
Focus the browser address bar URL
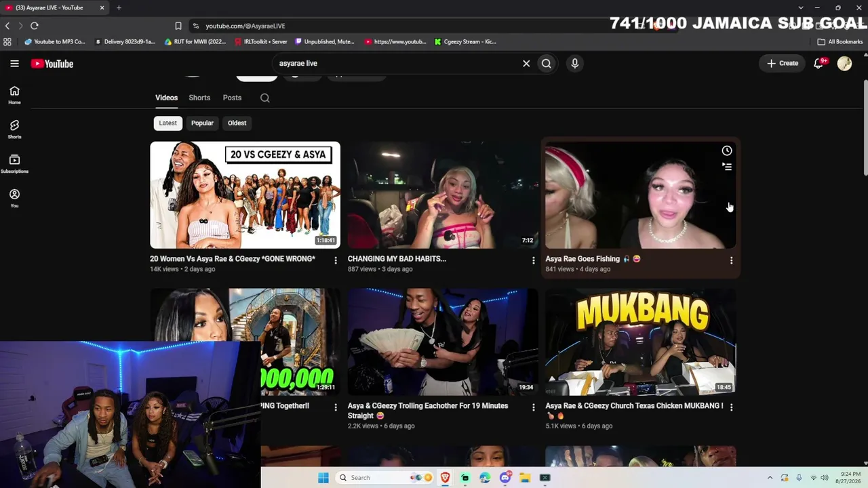[x=245, y=26]
